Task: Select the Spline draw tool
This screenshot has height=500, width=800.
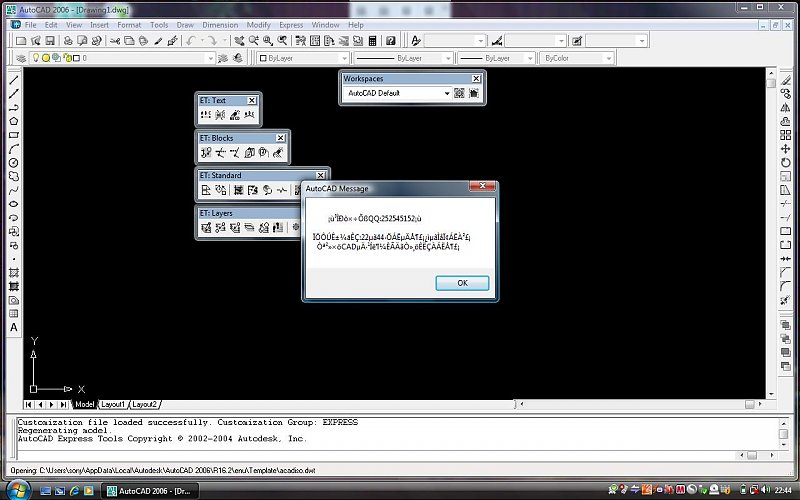Action: click(14, 190)
